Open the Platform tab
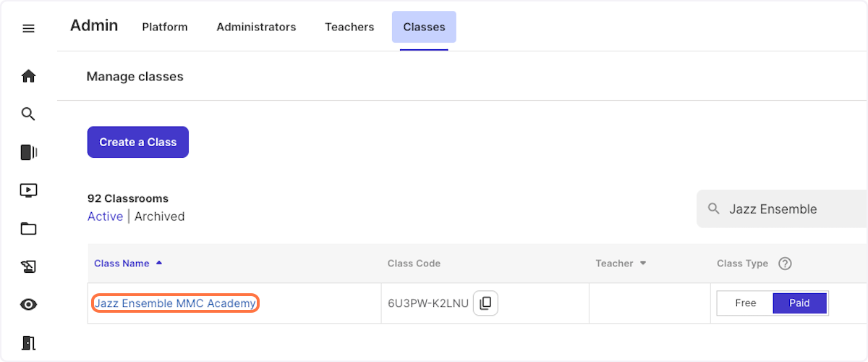The width and height of the screenshot is (868, 362). 165,27
